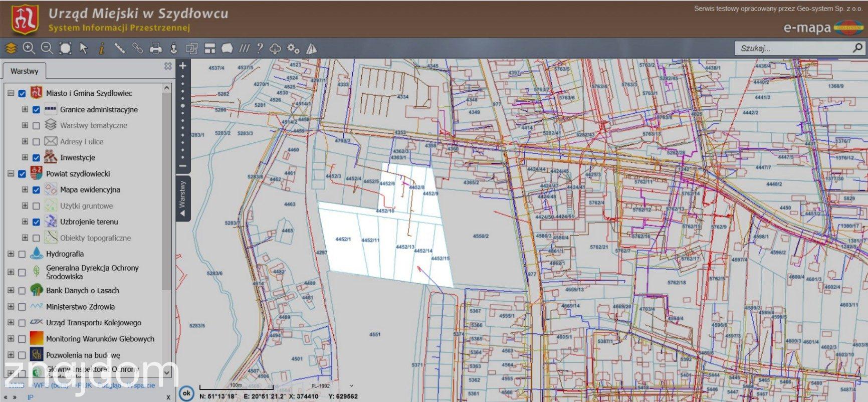This screenshot has height=402, width=868.
Task: Click the printer icon in toolbar
Action: (156, 49)
